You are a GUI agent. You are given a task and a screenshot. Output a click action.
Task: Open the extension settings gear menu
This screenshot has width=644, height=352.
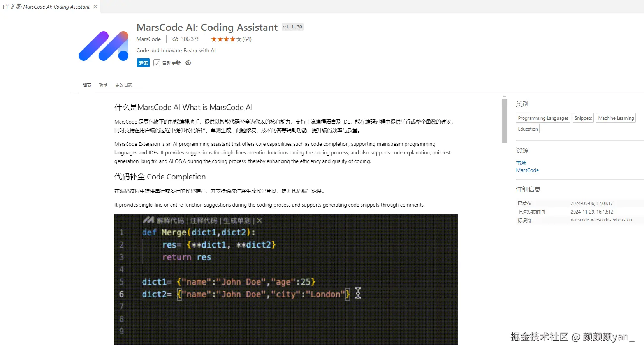(188, 63)
